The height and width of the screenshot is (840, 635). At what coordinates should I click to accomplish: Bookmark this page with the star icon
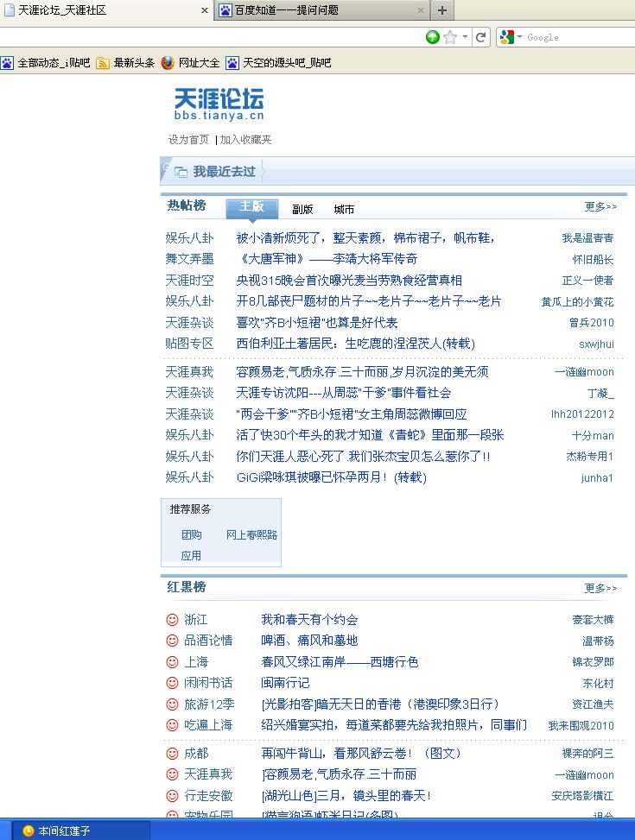tap(450, 37)
